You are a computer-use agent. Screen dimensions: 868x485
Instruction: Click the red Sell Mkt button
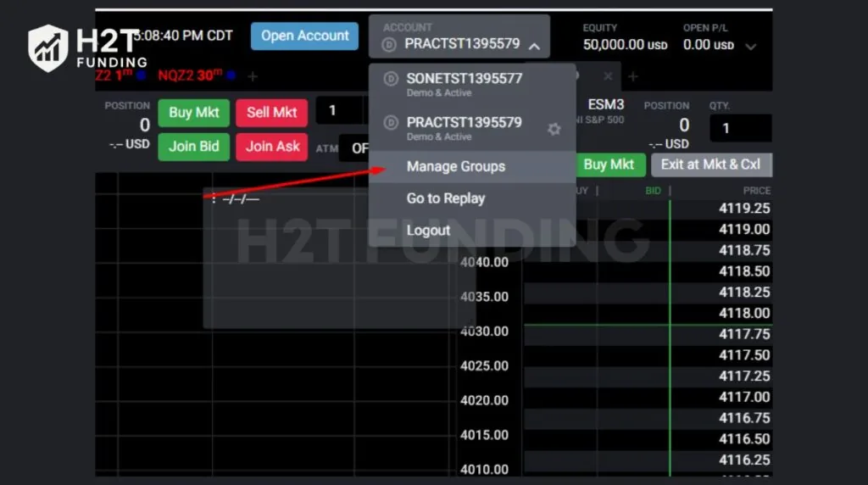[x=272, y=113]
